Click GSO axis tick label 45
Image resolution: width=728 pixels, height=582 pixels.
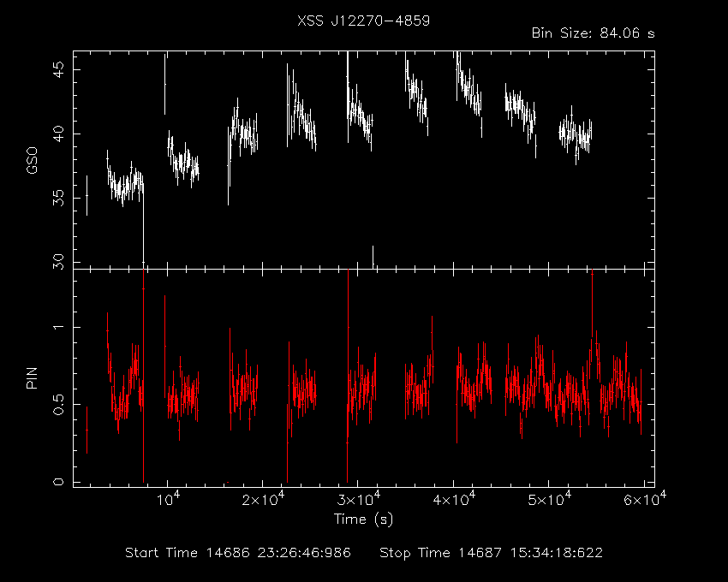[x=58, y=70]
